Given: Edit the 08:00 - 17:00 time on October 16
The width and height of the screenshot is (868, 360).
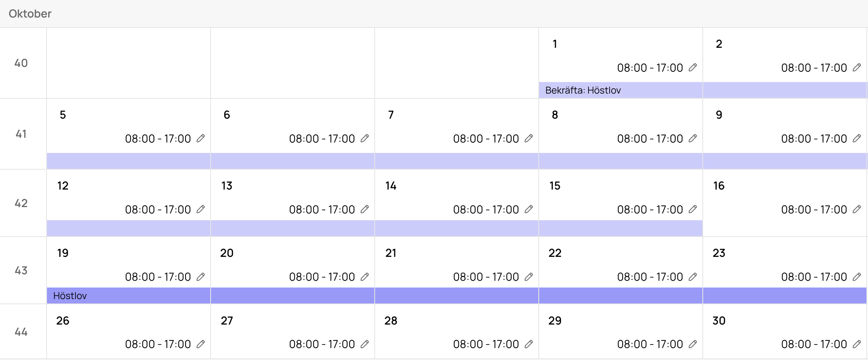Looking at the screenshot, I should click(856, 209).
